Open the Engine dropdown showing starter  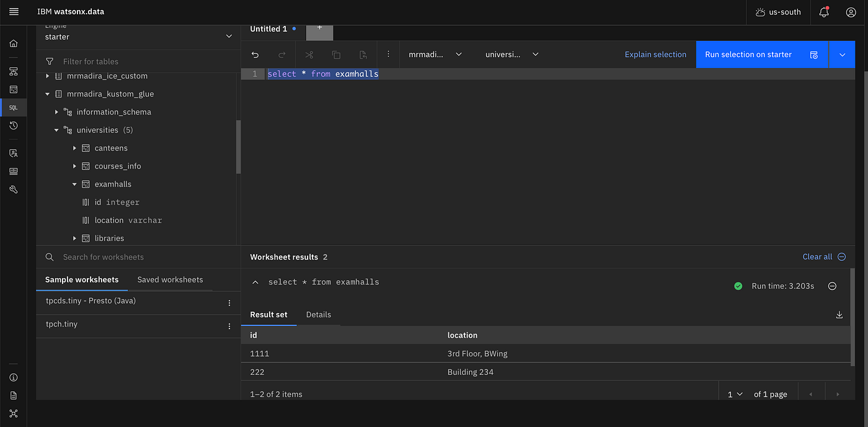139,37
